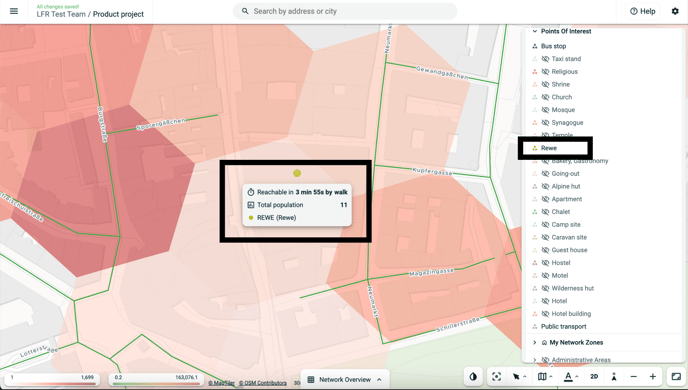Open the cursor tool options arrow
This screenshot has width=688, height=390.
[525, 377]
